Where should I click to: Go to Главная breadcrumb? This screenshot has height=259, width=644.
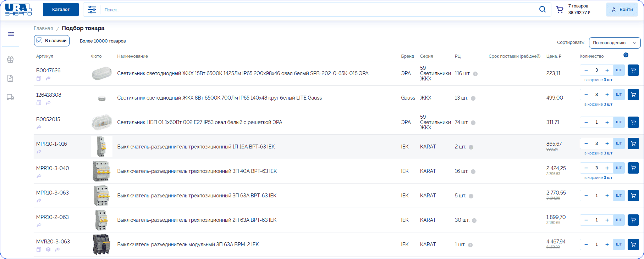coord(43,28)
